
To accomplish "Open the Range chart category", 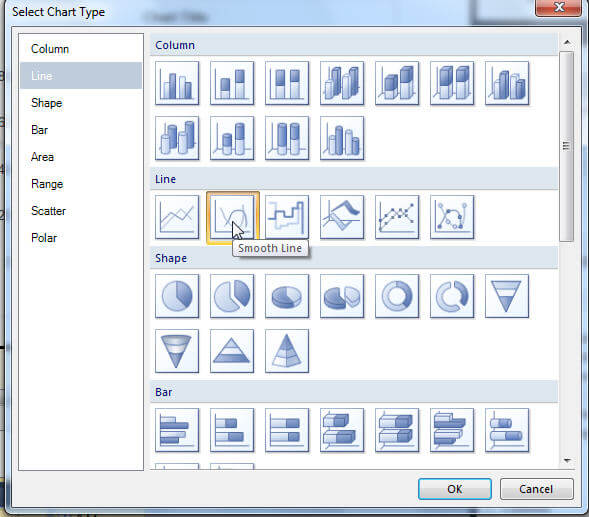I will pyautogui.click(x=81, y=184).
